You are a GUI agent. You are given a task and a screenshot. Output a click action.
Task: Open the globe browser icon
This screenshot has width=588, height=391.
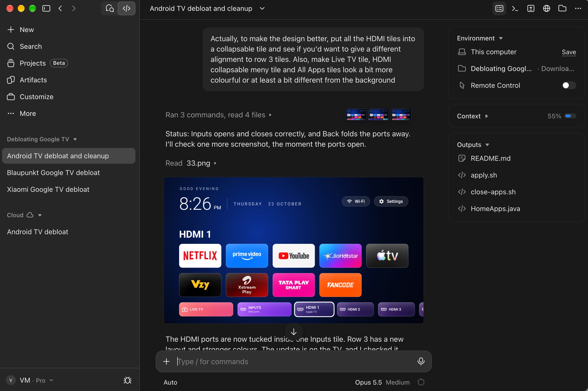(546, 8)
